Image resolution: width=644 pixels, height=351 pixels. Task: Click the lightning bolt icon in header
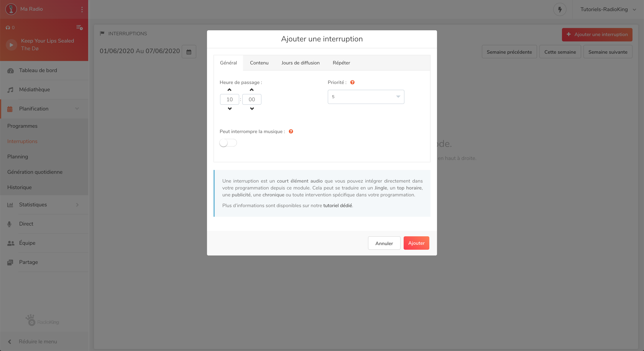click(x=560, y=10)
